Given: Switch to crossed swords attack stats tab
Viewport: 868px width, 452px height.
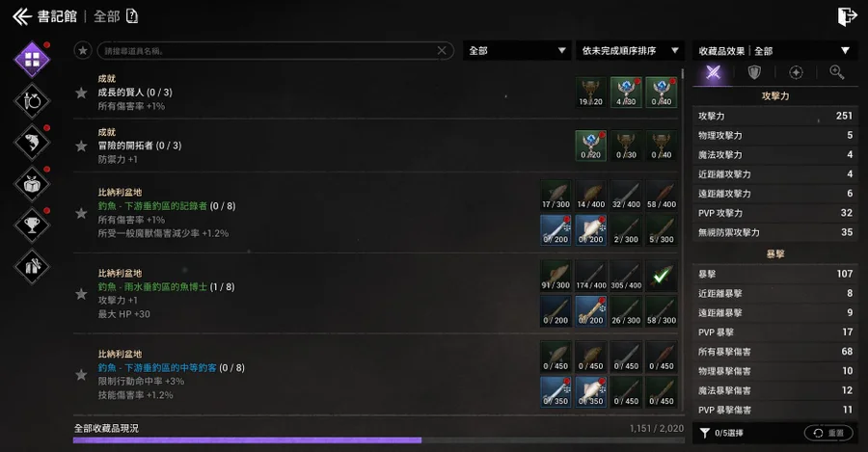Looking at the screenshot, I should point(713,72).
